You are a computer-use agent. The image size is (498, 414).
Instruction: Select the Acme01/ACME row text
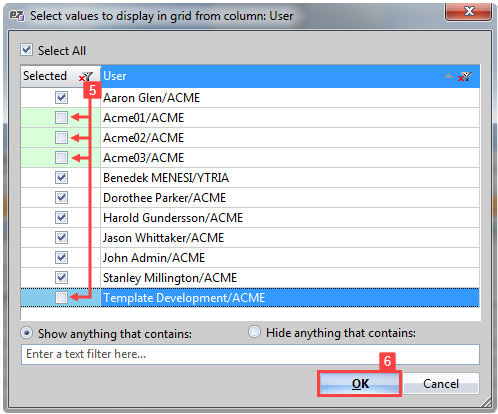click(x=144, y=118)
